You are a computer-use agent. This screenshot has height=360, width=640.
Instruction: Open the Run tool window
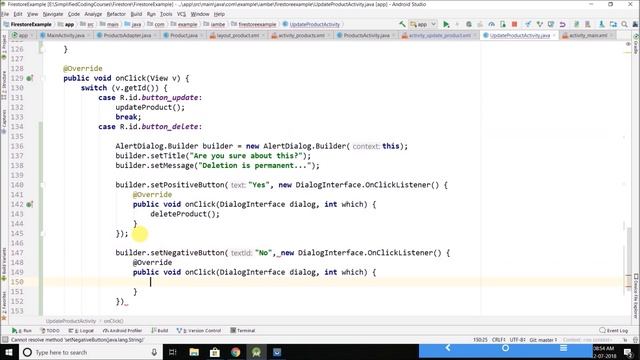22,331
